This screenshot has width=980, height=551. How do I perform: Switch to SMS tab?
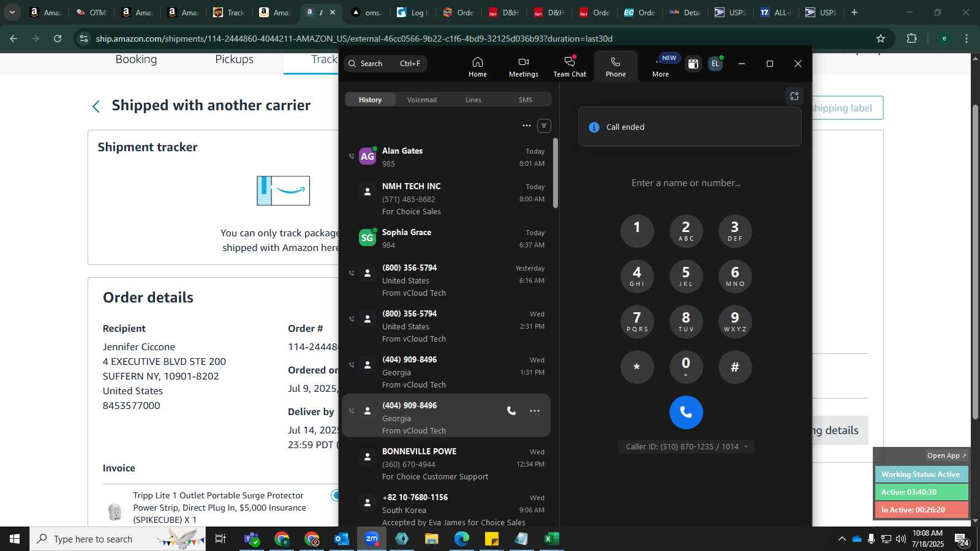point(526,100)
